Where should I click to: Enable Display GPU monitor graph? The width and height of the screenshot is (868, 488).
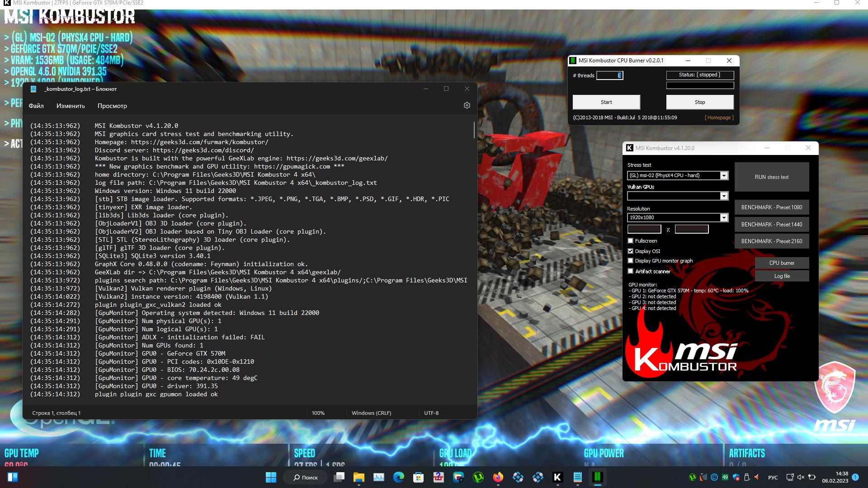(630, 261)
